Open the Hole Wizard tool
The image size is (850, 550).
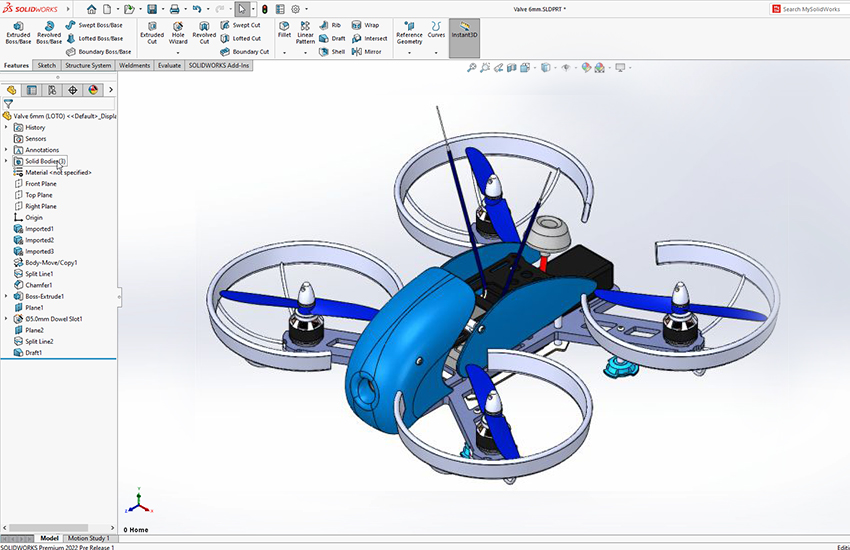178,32
